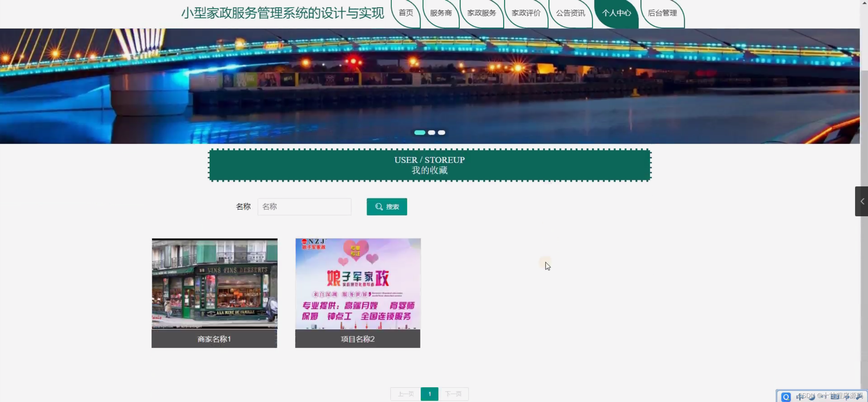Go to the 服务商 navigation tab

(x=441, y=13)
